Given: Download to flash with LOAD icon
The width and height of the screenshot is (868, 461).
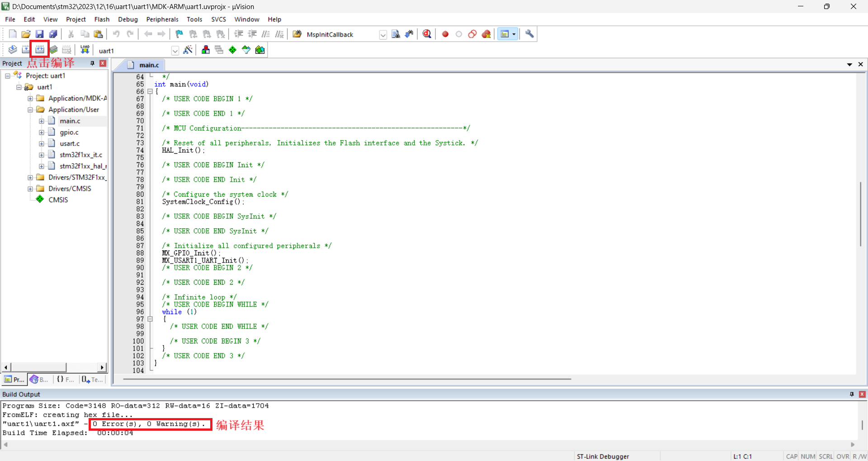Looking at the screenshot, I should point(85,50).
